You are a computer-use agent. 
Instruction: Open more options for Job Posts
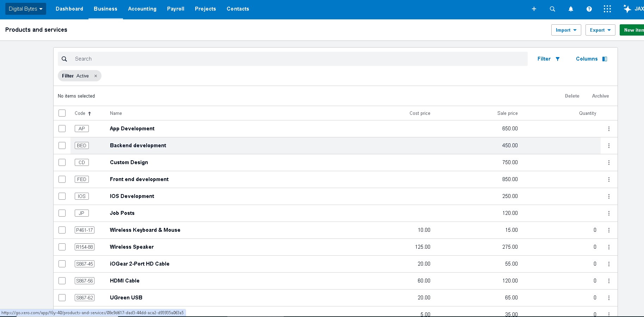pyautogui.click(x=609, y=213)
